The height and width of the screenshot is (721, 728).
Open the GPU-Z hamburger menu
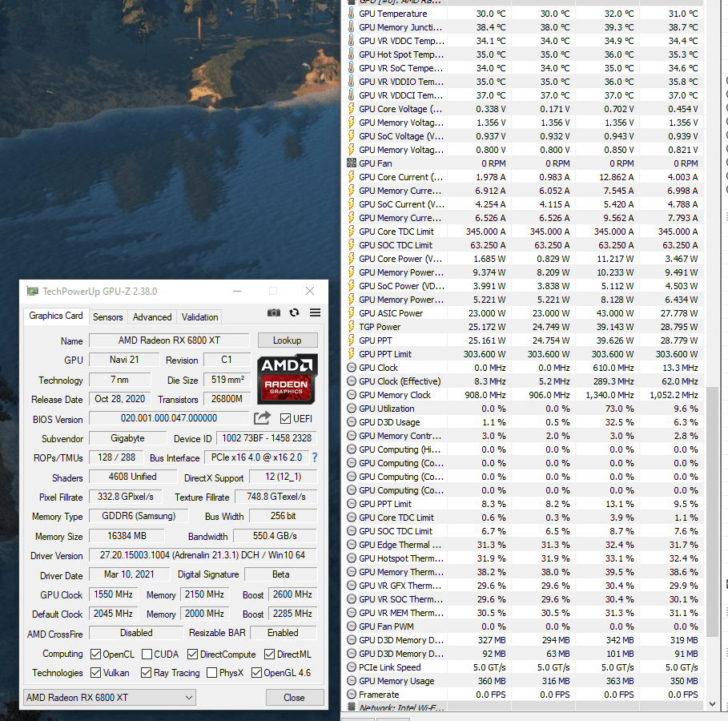click(x=316, y=312)
